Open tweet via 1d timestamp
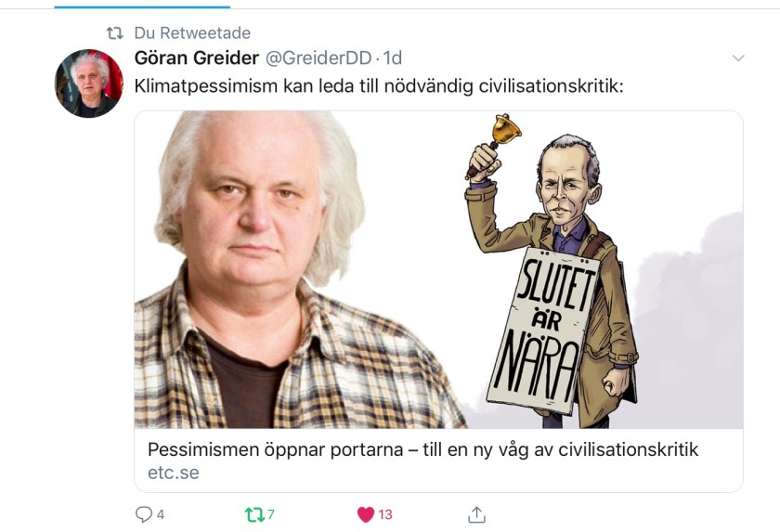This screenshot has width=780, height=532. 393,58
